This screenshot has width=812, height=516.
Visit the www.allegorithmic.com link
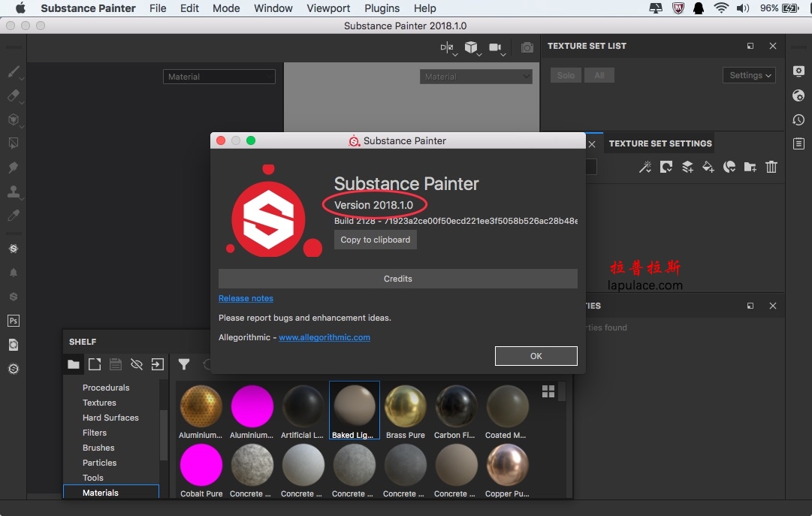pos(324,337)
